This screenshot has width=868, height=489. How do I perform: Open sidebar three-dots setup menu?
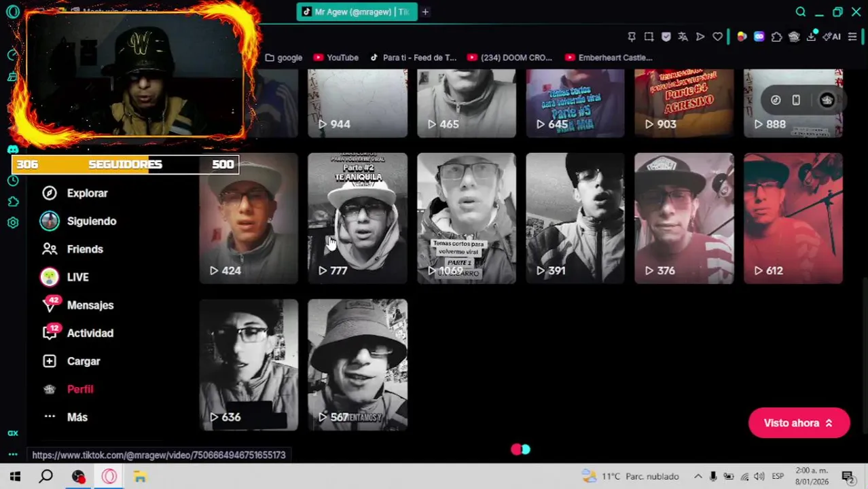(x=13, y=454)
